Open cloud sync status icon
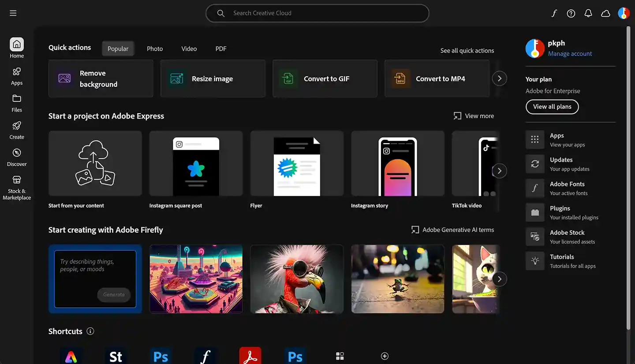The height and width of the screenshot is (364, 635). pyautogui.click(x=606, y=13)
